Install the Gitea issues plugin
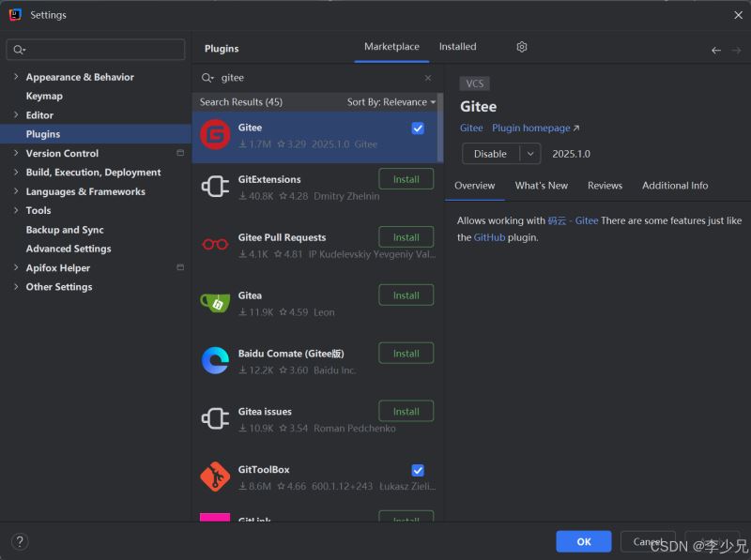Screen dimensions: 751x560 pyautogui.click(x=406, y=411)
